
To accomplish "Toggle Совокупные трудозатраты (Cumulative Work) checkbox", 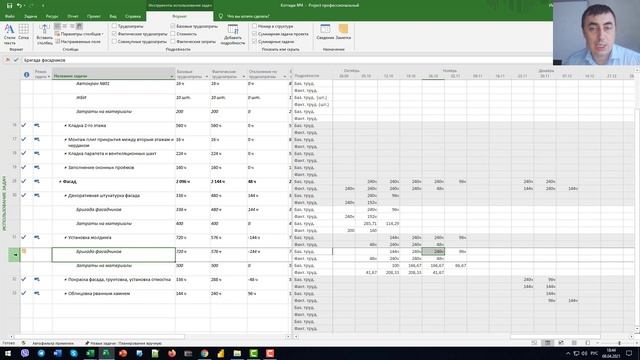I will [114, 41].
